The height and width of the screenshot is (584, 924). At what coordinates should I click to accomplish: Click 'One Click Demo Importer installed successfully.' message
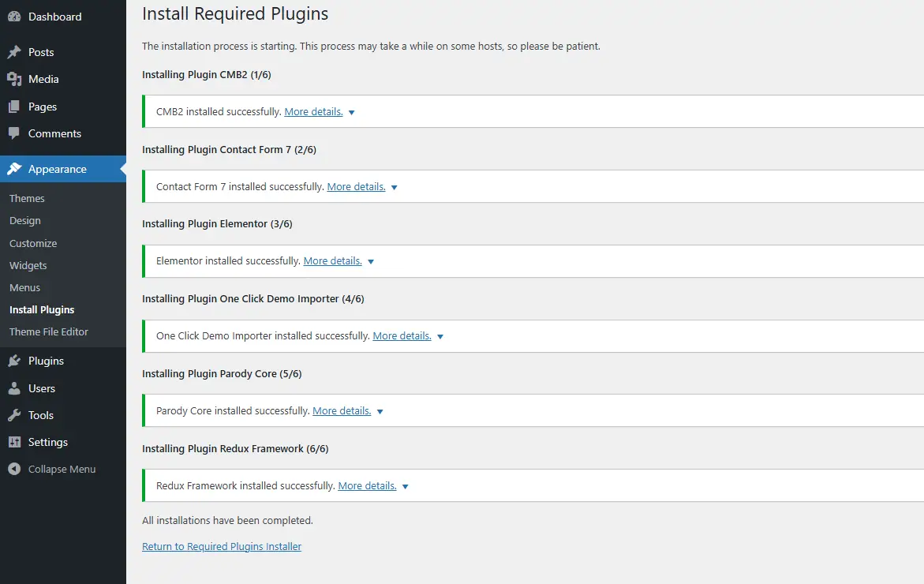tap(263, 336)
